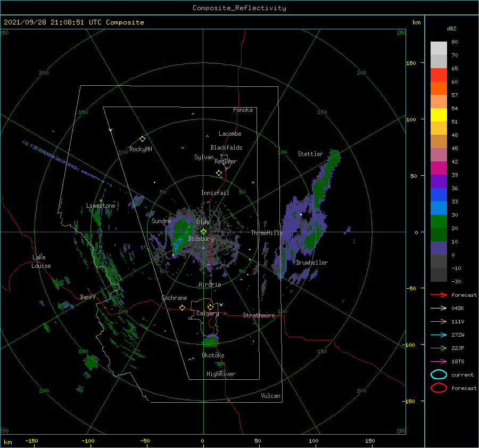Image resolution: width=479 pixels, height=448 pixels.
Task: Click the yellow diamond marker near RockyMH
Action: coord(142,139)
